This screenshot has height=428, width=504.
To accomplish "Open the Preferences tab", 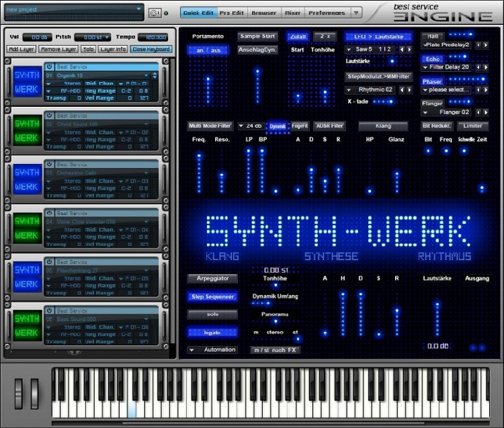I will [x=327, y=13].
